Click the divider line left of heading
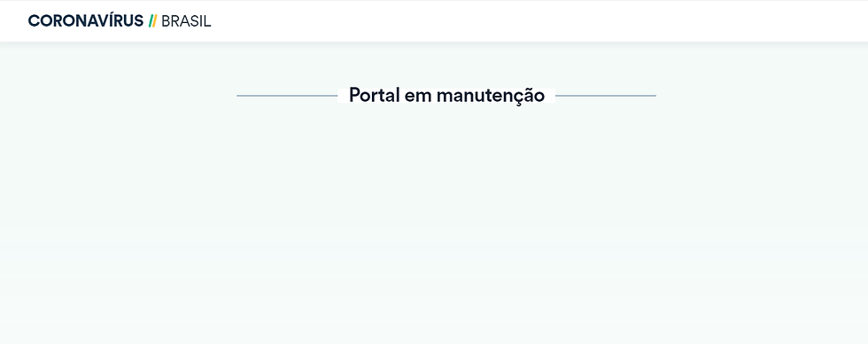The height and width of the screenshot is (344, 868). [x=287, y=96]
